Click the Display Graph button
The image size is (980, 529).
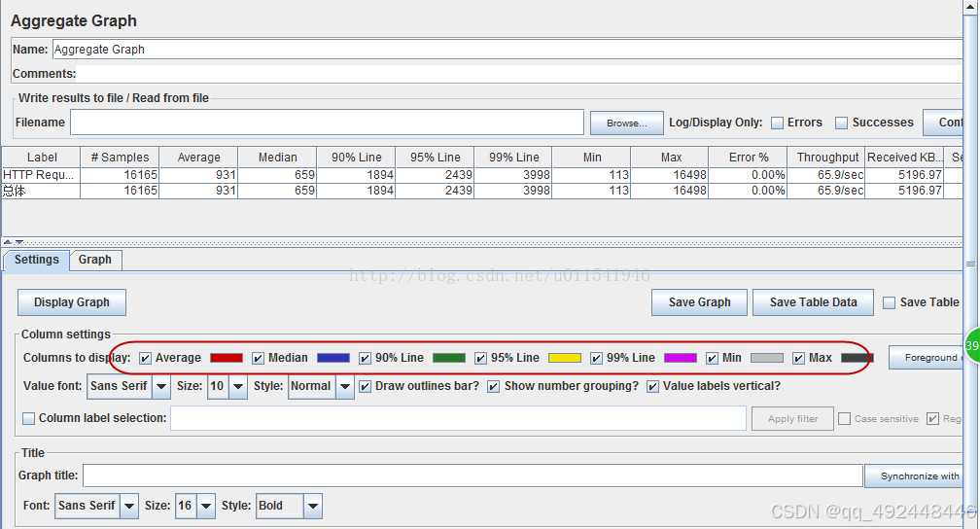coord(72,302)
